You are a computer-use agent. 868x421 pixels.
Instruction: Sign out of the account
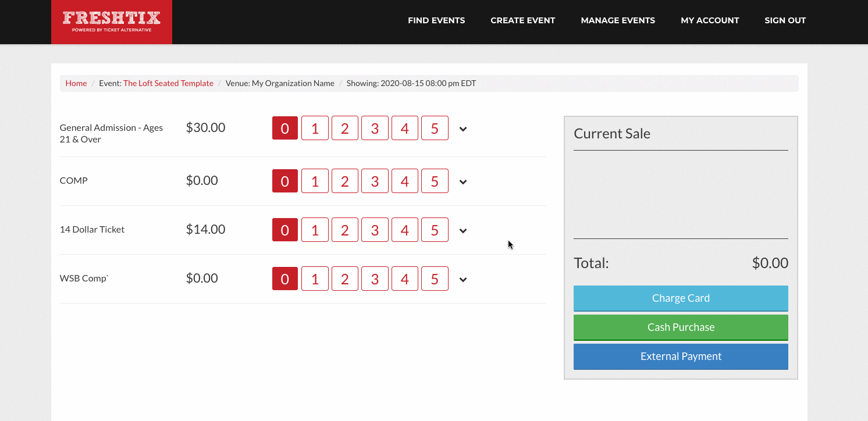(x=785, y=20)
